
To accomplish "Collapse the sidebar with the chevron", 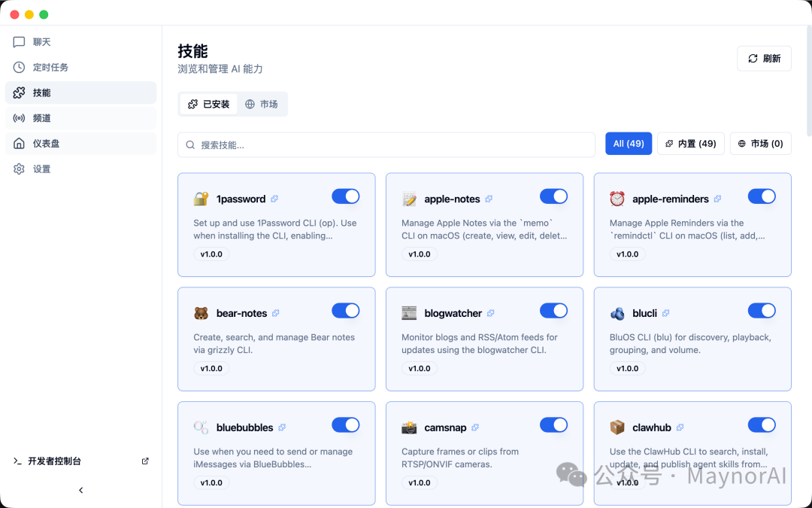I will (80, 490).
